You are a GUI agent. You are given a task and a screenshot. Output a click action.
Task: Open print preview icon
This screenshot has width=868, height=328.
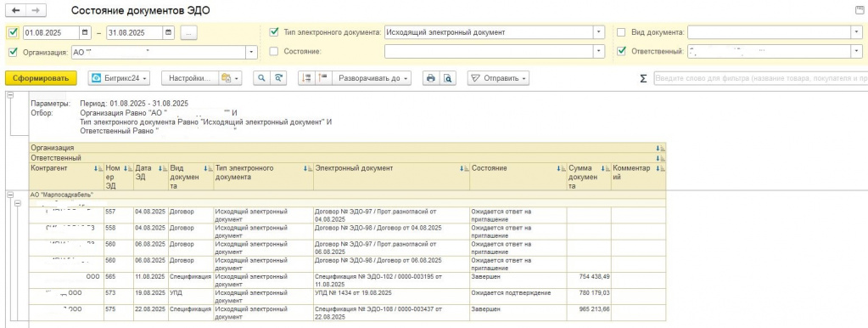coord(447,78)
